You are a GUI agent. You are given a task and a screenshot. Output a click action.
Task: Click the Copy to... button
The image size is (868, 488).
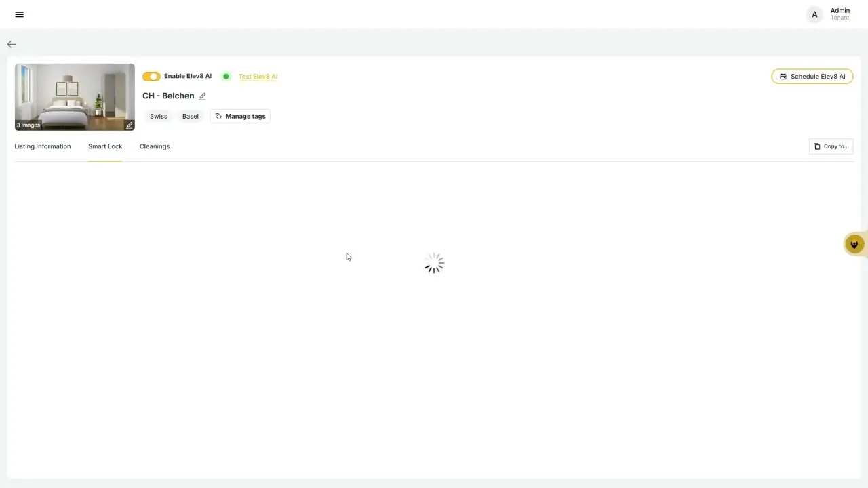point(831,146)
